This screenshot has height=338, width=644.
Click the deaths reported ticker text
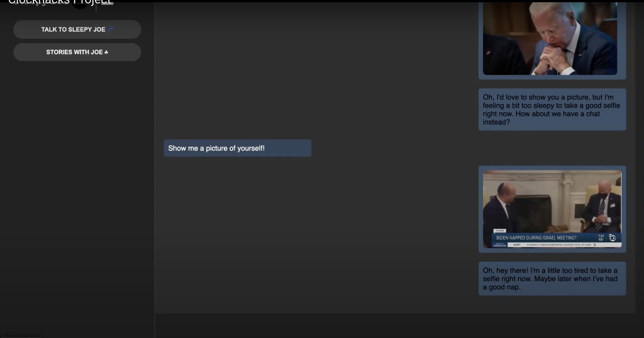point(559,245)
